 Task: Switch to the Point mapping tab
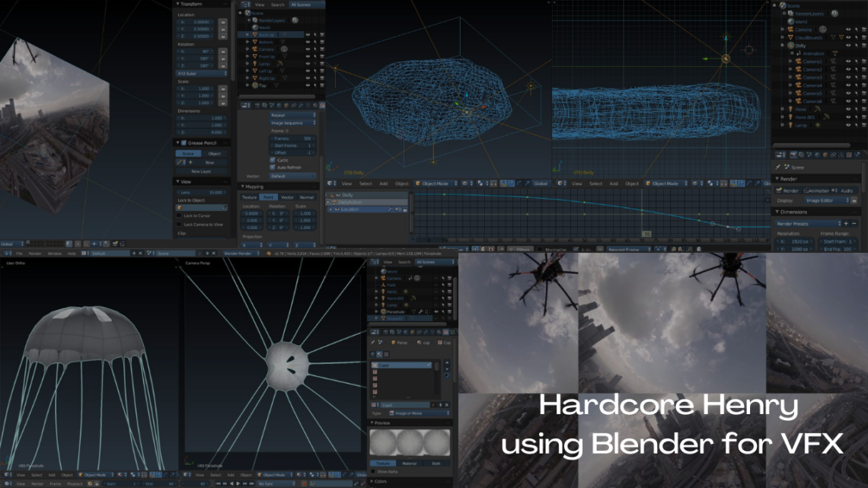pos(268,197)
